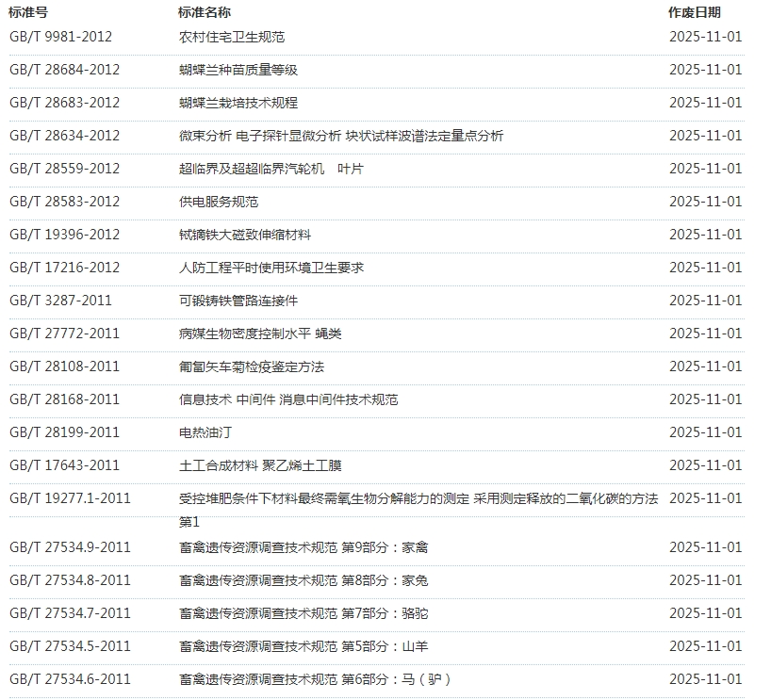Click standard number GB/T 27772-2011
This screenshot has width=771, height=700.
click(64, 334)
